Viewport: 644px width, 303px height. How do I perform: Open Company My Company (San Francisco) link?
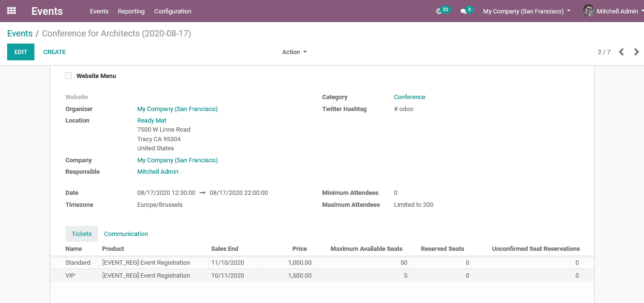[177, 160]
